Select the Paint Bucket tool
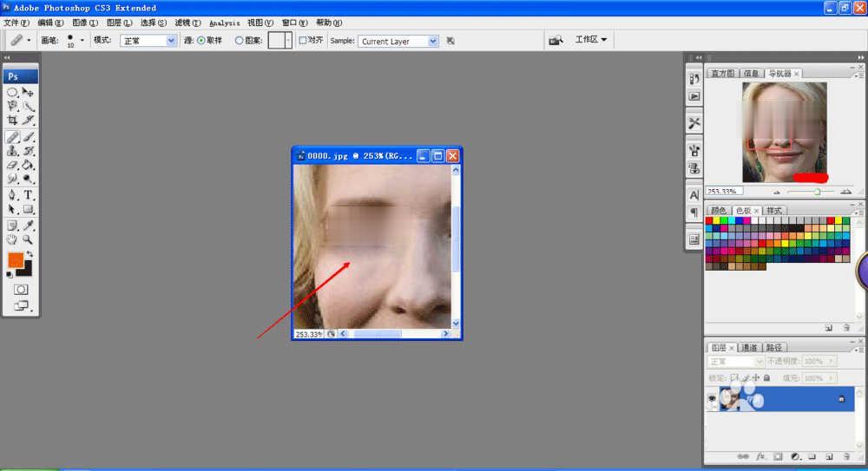The height and width of the screenshot is (471, 868). click(28, 165)
